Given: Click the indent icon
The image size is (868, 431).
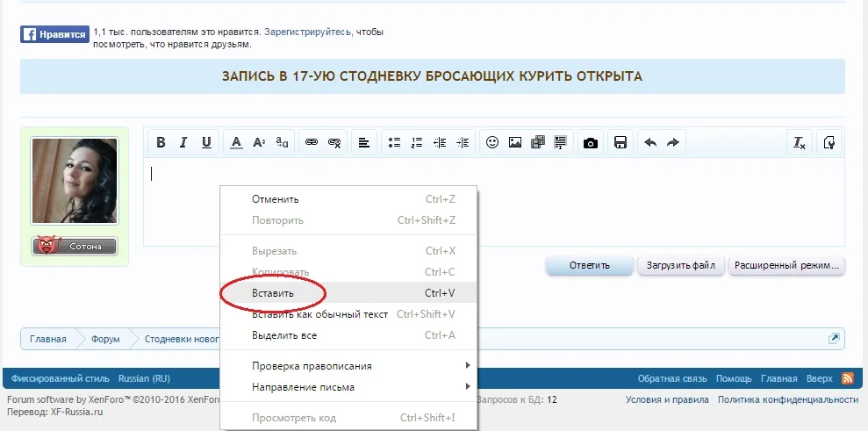Looking at the screenshot, I should (463, 142).
